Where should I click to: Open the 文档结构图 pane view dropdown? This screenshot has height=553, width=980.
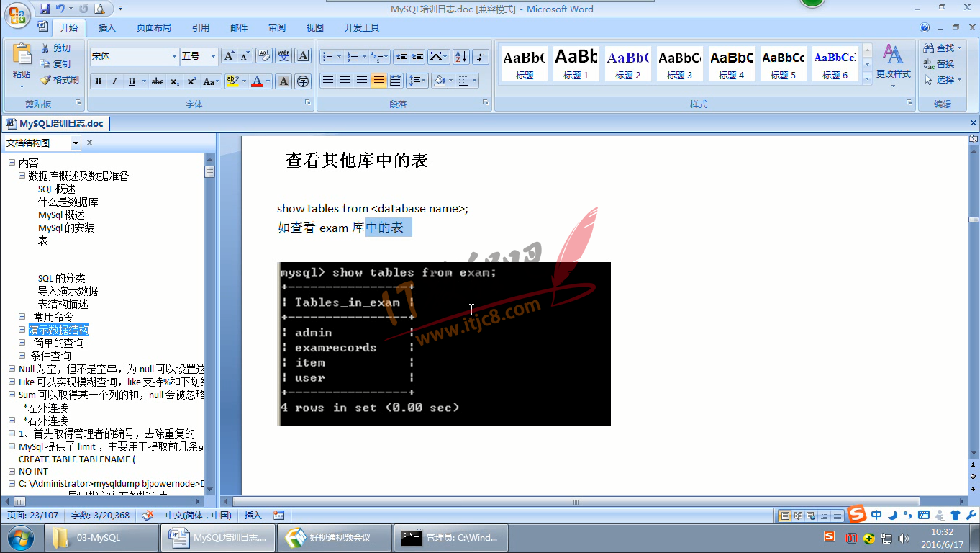click(x=76, y=143)
